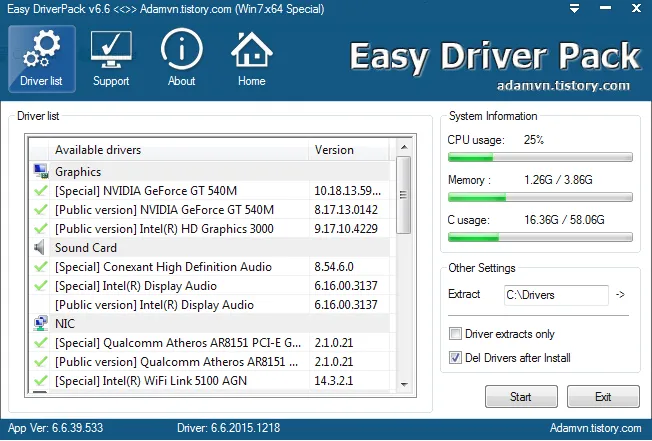Sort by Available drivers column header
The height and width of the screenshot is (441, 652).
[179, 150]
